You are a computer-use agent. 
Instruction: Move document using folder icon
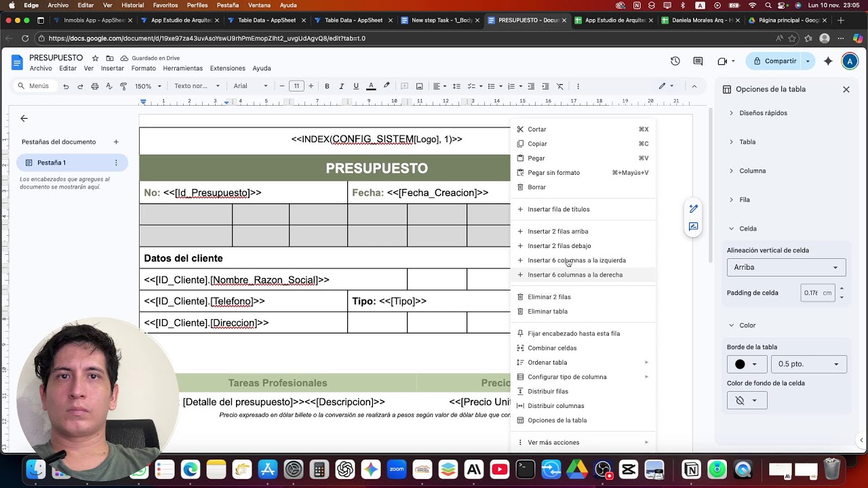110,58
